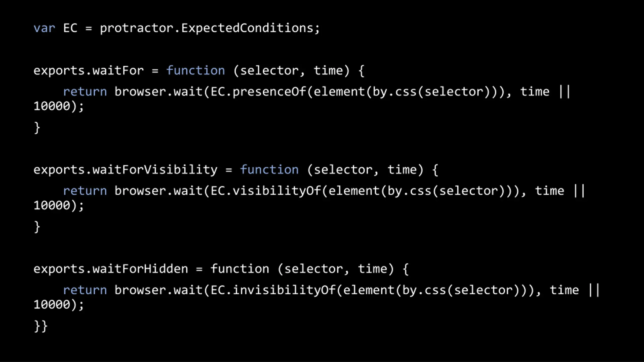
Task: Click white 'function' word in waitForHidden line
Action: tap(239, 269)
